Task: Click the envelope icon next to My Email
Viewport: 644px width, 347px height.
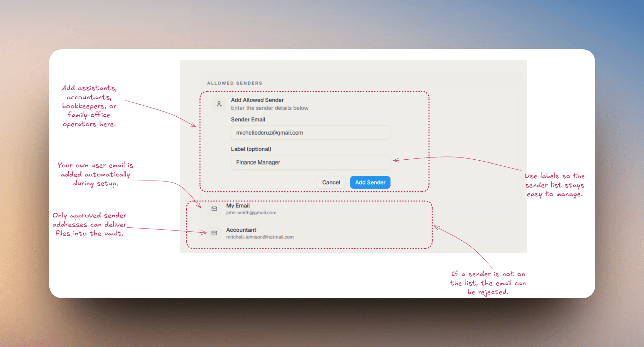Action: point(214,209)
